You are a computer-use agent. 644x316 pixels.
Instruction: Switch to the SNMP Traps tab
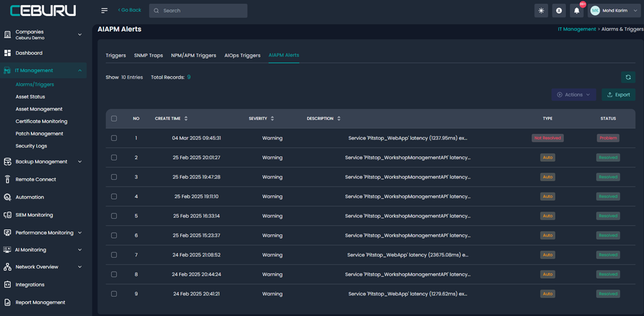[x=148, y=56]
